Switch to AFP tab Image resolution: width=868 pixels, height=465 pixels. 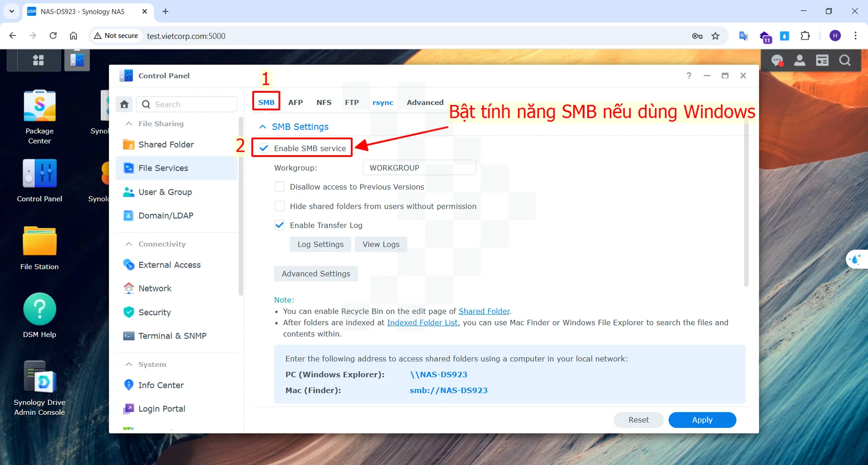click(295, 102)
